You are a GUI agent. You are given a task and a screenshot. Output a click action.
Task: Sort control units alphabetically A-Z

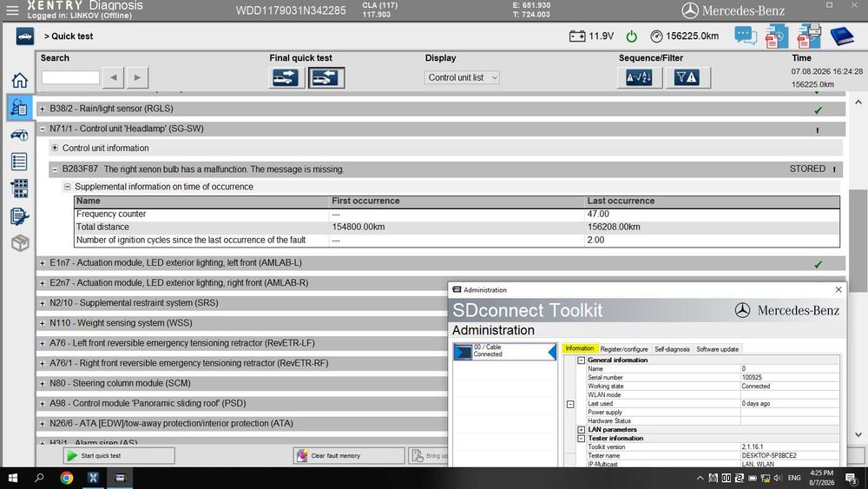(640, 77)
